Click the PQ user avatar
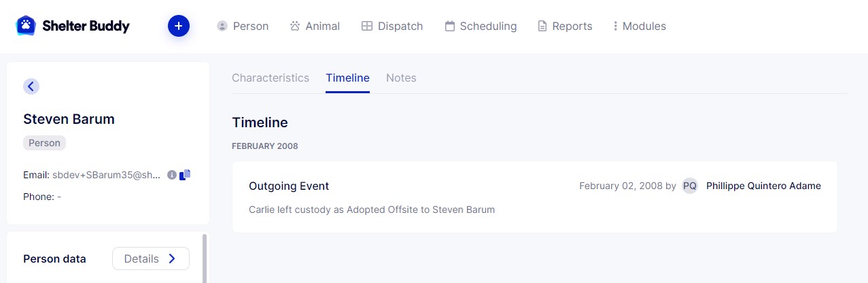868x283 pixels. pyautogui.click(x=690, y=186)
